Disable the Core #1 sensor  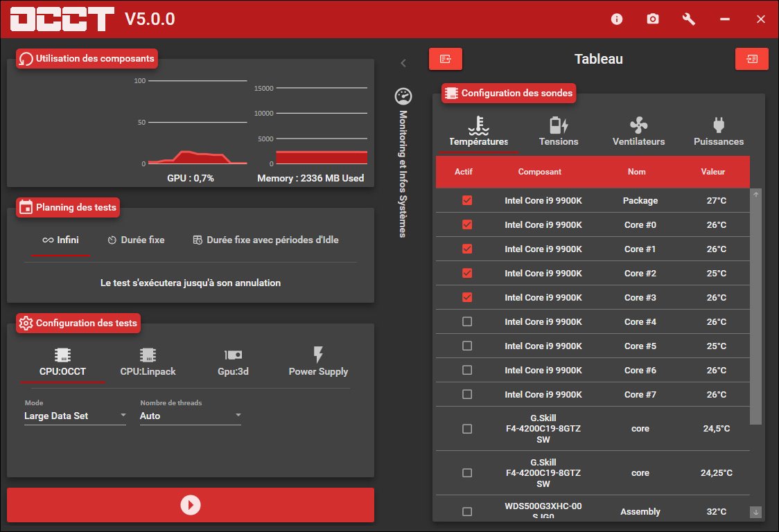(467, 249)
